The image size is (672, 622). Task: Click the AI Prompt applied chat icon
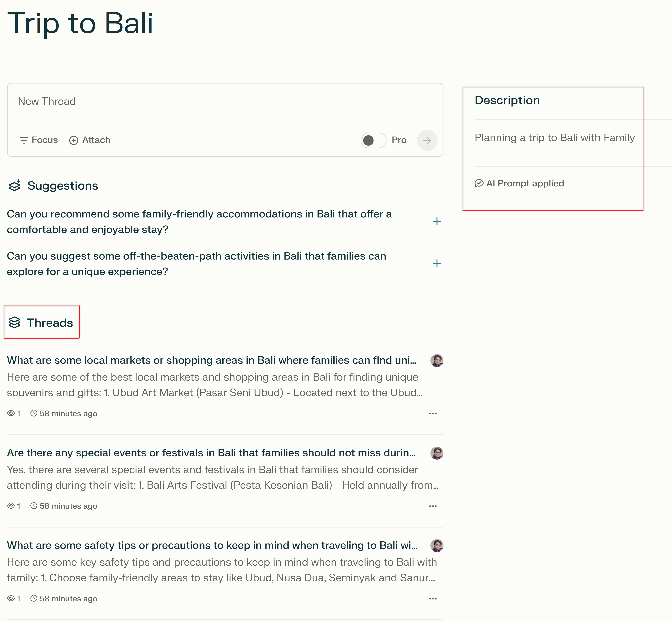tap(479, 183)
